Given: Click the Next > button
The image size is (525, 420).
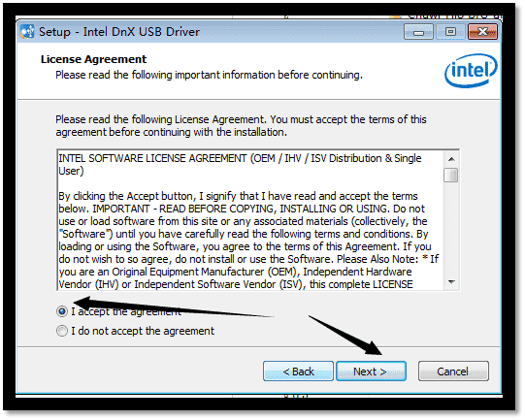Looking at the screenshot, I should pos(371,372).
